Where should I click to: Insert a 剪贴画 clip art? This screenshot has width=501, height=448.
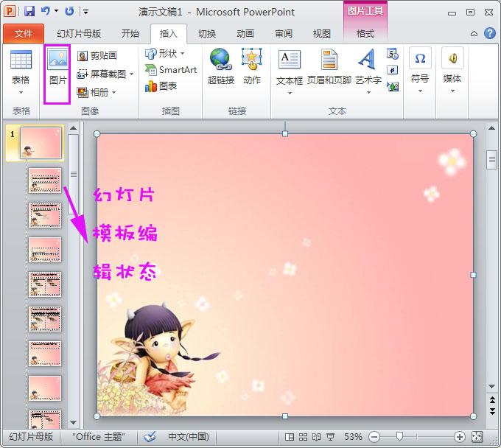pyautogui.click(x=97, y=56)
